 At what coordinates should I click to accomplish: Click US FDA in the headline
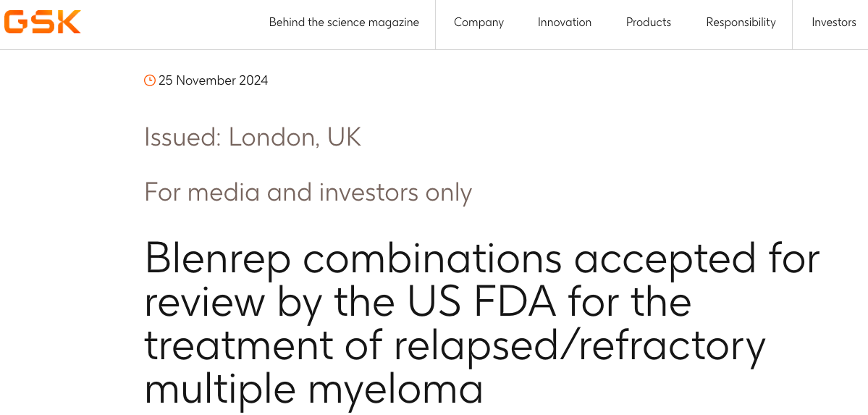coord(481,303)
